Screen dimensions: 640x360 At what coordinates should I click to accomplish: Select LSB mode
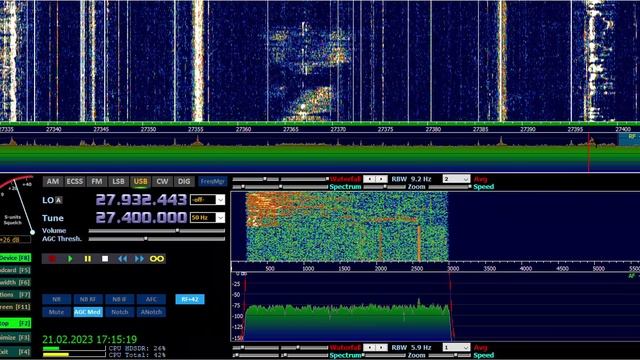(x=118, y=181)
